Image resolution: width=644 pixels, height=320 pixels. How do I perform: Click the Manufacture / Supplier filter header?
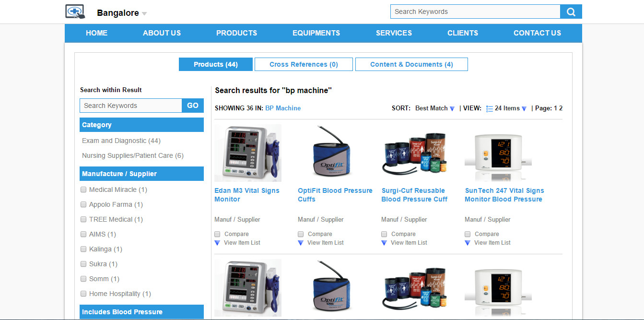point(141,174)
